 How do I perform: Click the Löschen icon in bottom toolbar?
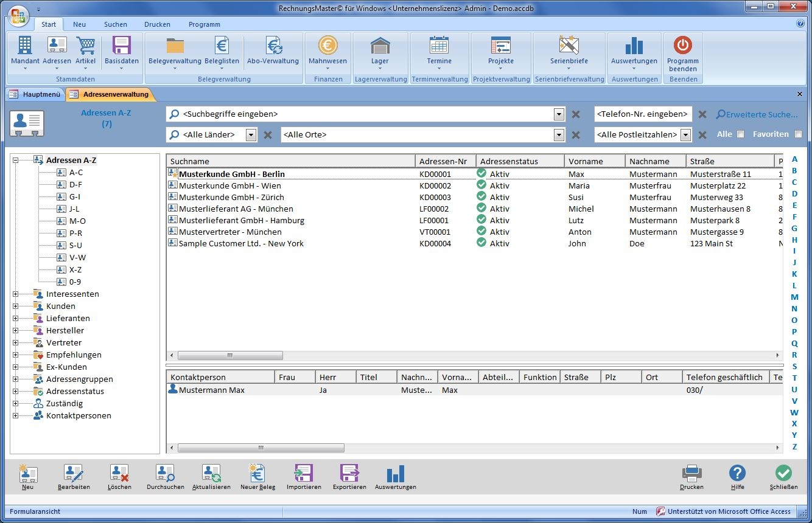pos(119,474)
